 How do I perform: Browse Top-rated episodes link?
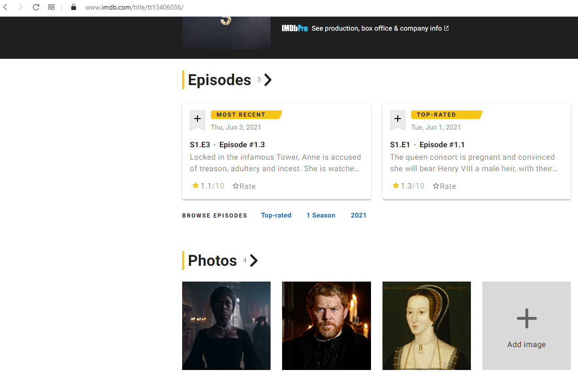tap(276, 215)
